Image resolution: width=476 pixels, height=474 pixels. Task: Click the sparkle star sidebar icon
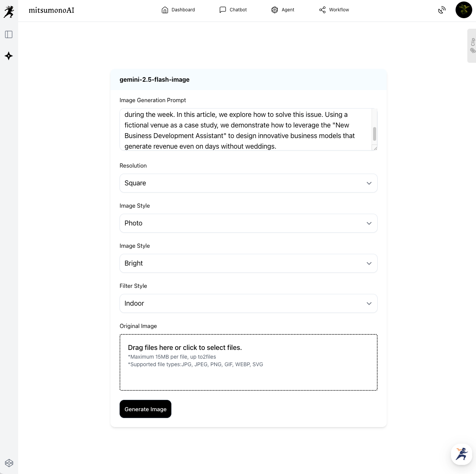9,56
